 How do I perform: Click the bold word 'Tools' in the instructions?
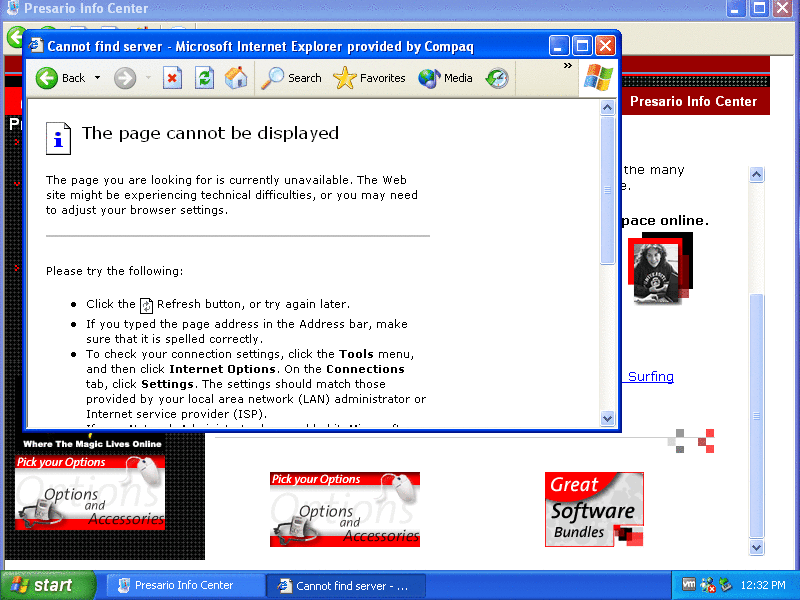coord(356,354)
